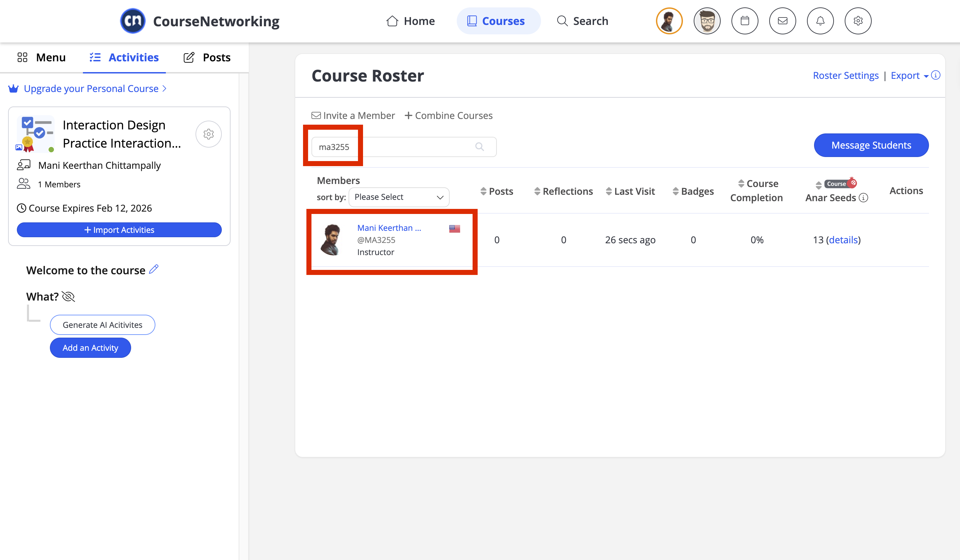Click Upgrade your Personal Course link
The width and height of the screenshot is (960, 560).
[x=95, y=88]
